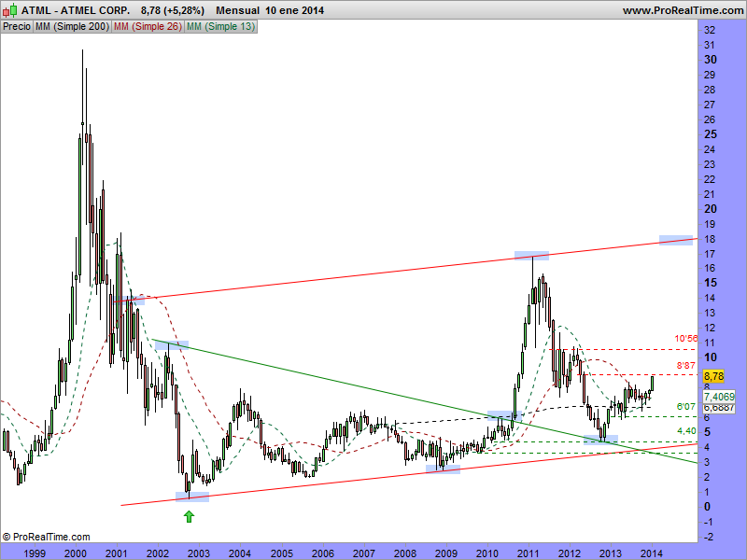
Task: Click year 1999 on the time axis
Action: (x=35, y=553)
